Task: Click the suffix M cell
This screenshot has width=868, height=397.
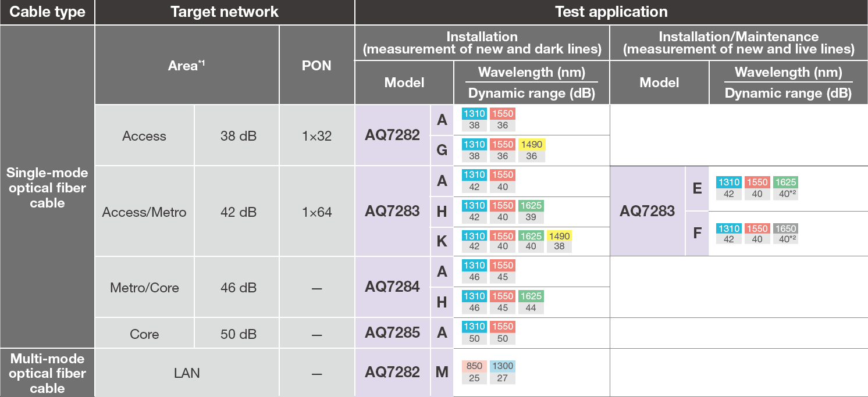Action: (x=442, y=372)
